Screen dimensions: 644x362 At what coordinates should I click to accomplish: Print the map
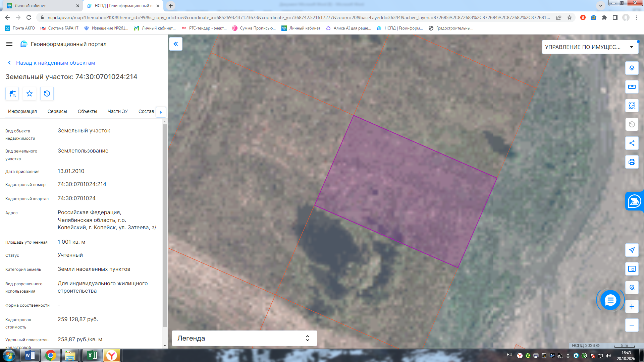point(632,162)
